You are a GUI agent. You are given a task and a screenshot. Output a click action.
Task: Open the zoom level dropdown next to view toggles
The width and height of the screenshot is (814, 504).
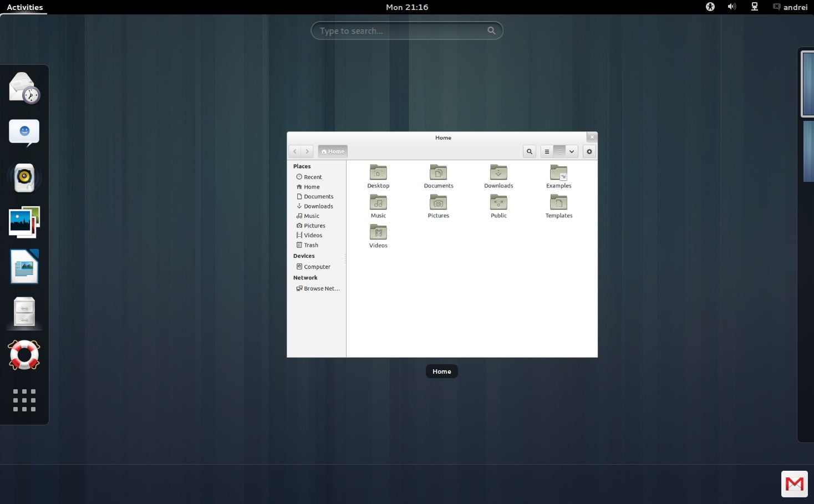click(x=572, y=151)
